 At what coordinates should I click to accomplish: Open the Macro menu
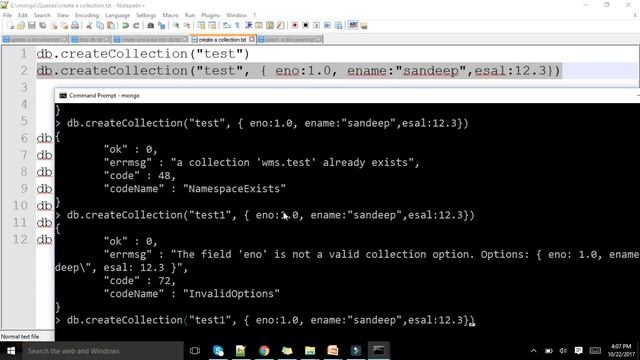(170, 15)
